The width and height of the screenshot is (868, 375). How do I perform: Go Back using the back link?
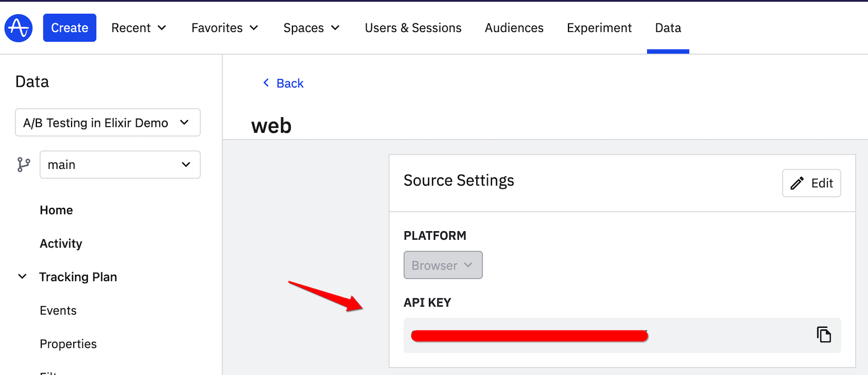[283, 83]
